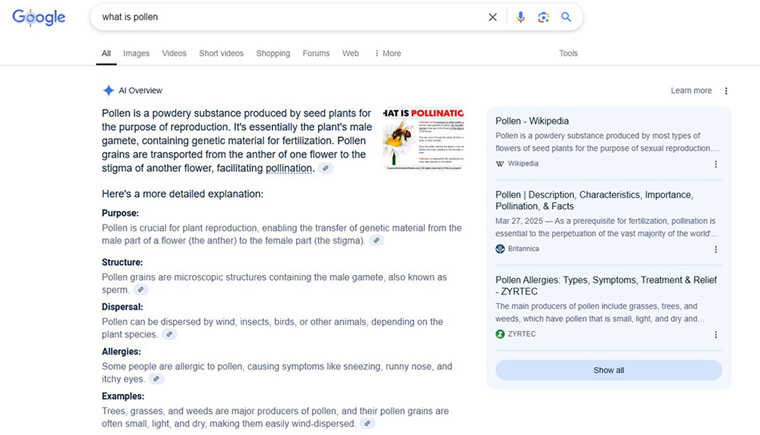
Task: Click source link icon in Dispersal section
Action: 169,334
